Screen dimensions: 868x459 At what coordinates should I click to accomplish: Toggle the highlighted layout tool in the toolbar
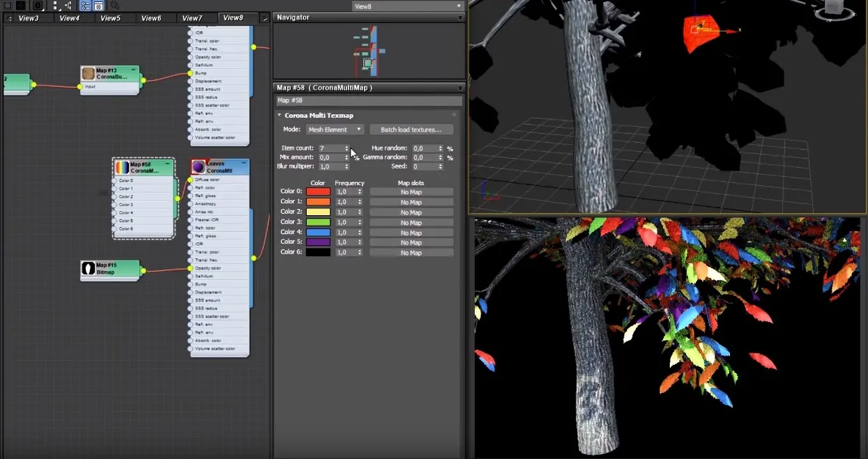(x=85, y=6)
